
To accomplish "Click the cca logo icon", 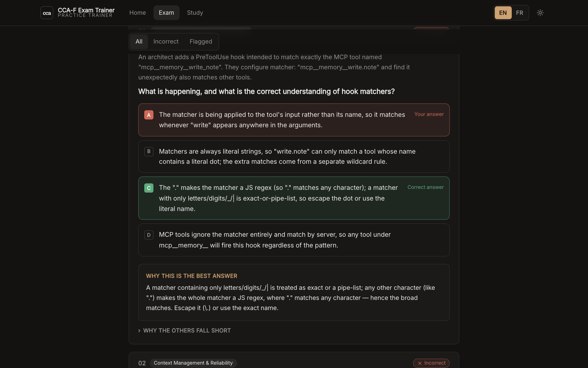I will tap(47, 13).
